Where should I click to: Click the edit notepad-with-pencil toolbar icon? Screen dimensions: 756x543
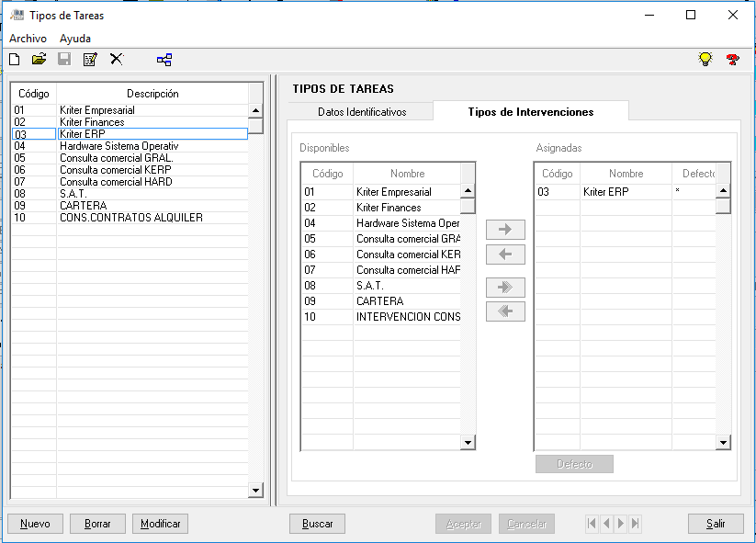[x=90, y=60]
